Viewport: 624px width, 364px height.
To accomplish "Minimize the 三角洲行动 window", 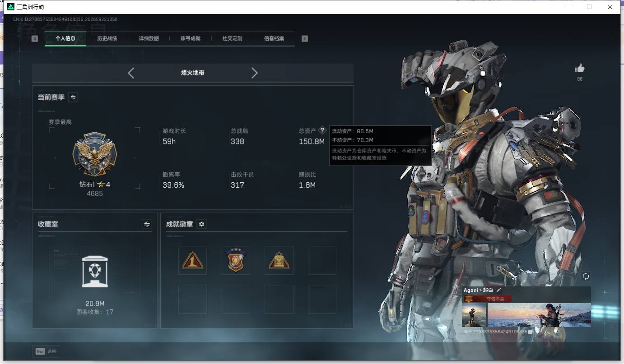I will point(568,7).
